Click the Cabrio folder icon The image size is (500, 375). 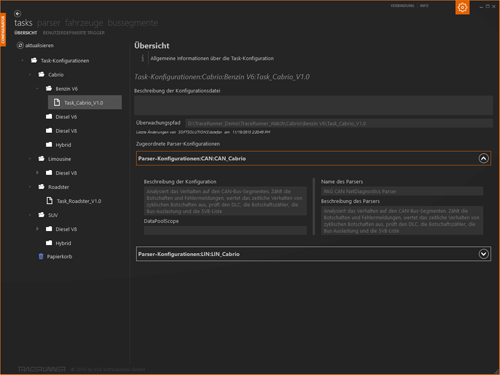[41, 74]
